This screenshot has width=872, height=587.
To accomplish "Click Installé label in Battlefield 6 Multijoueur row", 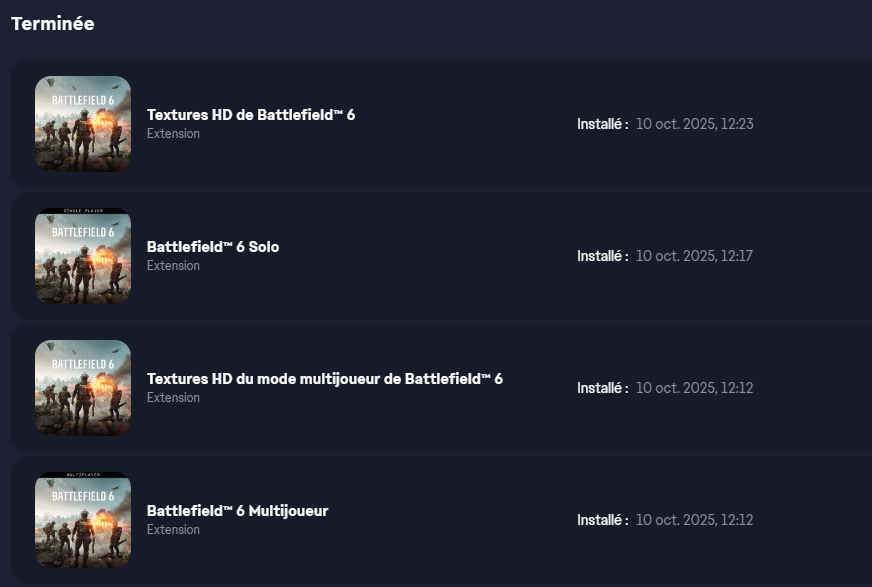I will tap(603, 520).
